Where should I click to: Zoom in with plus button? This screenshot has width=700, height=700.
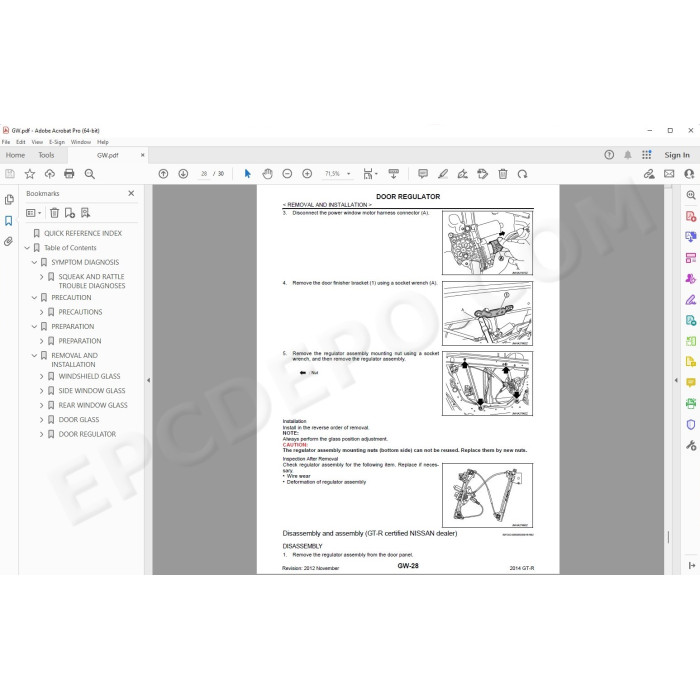(307, 174)
